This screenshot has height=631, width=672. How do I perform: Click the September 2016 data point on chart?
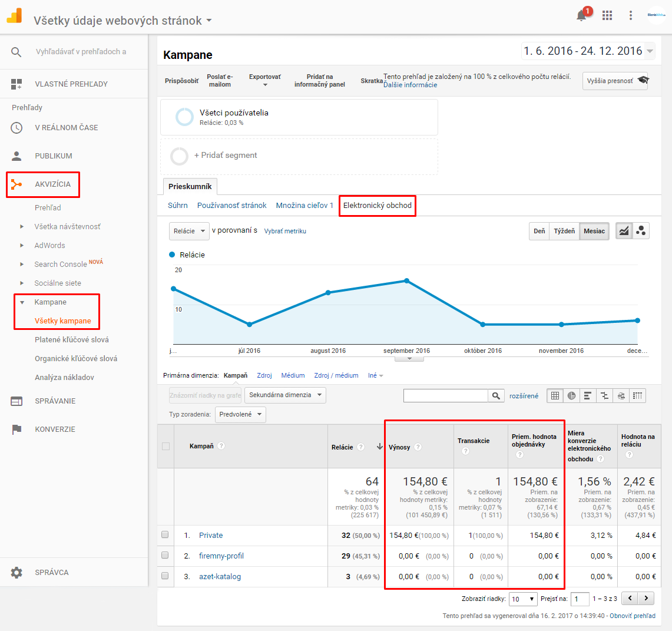click(x=406, y=280)
